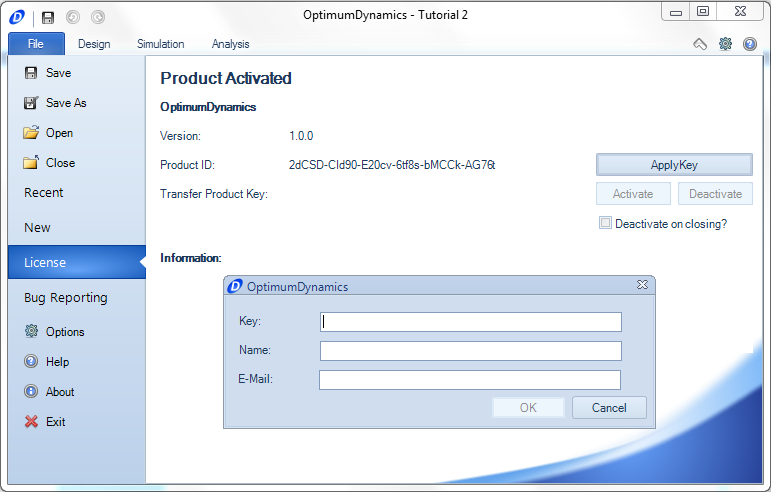The height and width of the screenshot is (492, 771).
Task: Open settings via the gear icon at top right
Action: 725,44
